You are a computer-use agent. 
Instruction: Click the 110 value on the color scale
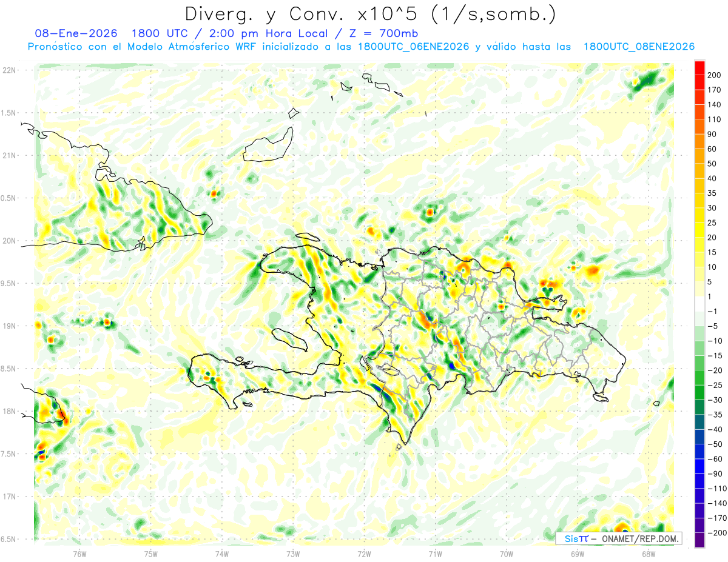click(x=715, y=119)
